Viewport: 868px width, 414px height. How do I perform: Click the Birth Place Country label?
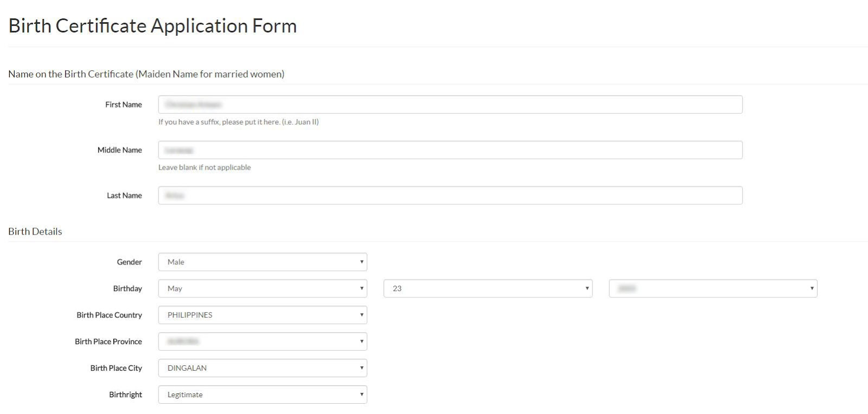110,315
